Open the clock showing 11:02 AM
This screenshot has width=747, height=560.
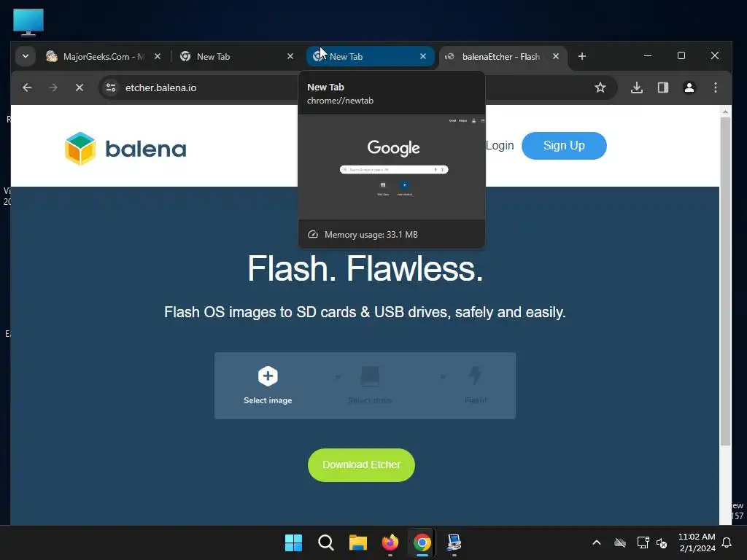pyautogui.click(x=697, y=542)
